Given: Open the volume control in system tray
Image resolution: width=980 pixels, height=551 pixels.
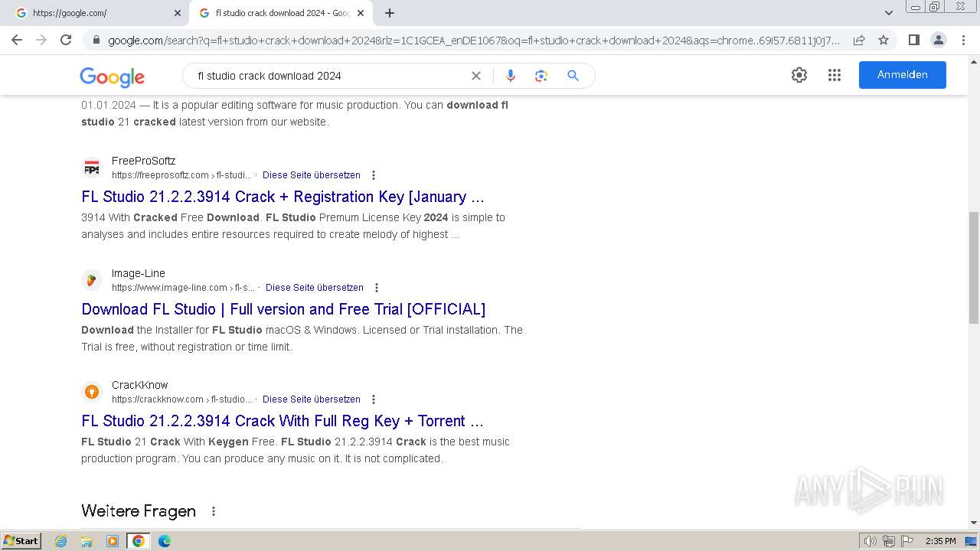Looking at the screenshot, I should click(x=870, y=541).
